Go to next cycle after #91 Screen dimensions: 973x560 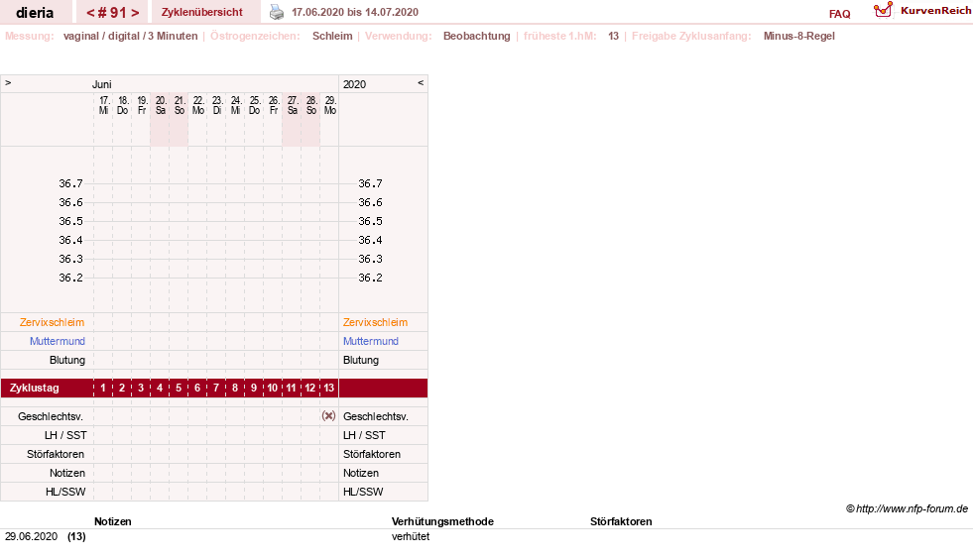click(x=135, y=13)
